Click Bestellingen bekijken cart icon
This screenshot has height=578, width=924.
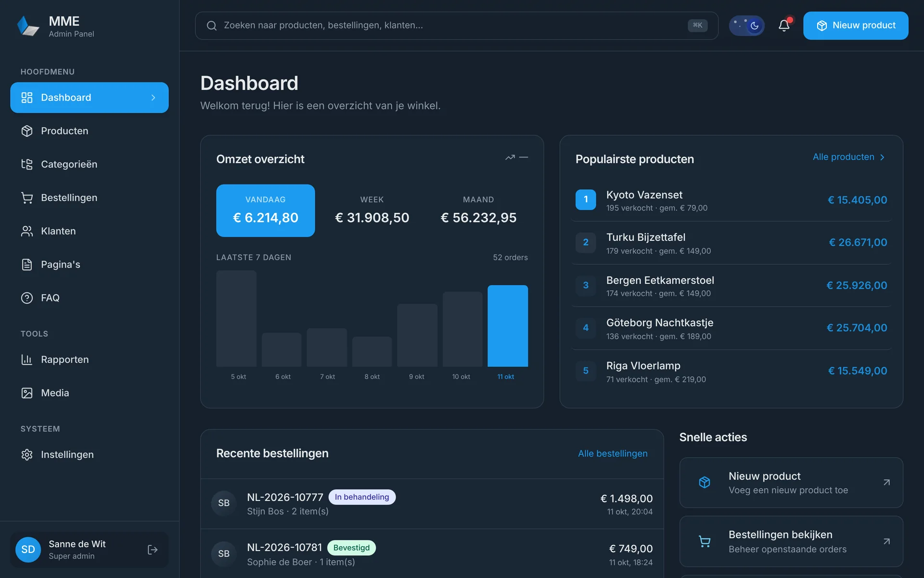pos(705,541)
